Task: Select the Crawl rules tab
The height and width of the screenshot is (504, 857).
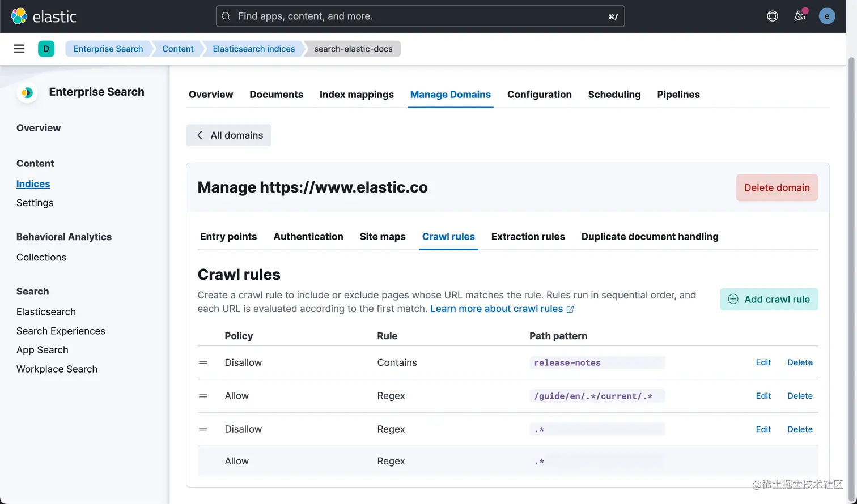Action: pos(448,237)
